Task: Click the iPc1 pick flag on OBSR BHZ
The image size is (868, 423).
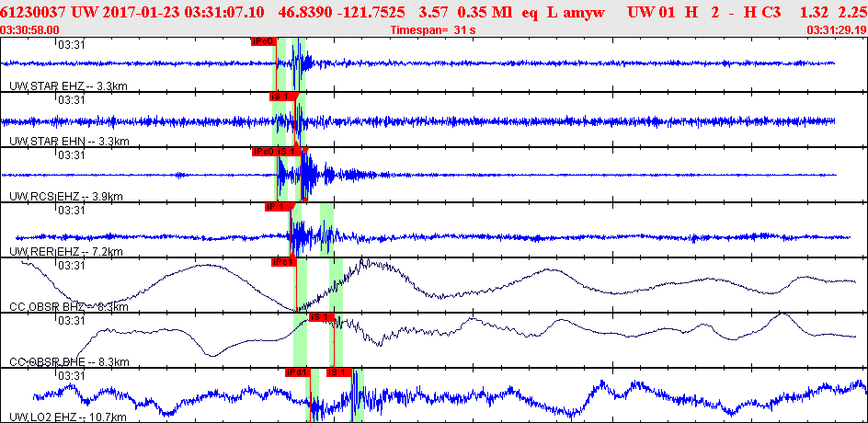Action: pyautogui.click(x=284, y=262)
